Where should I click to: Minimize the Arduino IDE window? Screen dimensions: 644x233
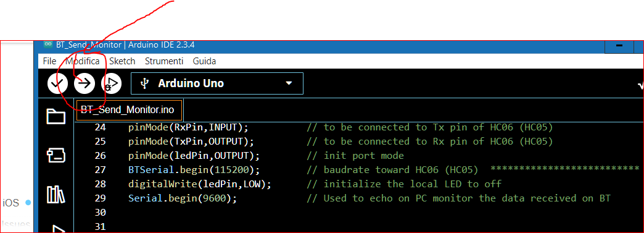tap(619, 46)
